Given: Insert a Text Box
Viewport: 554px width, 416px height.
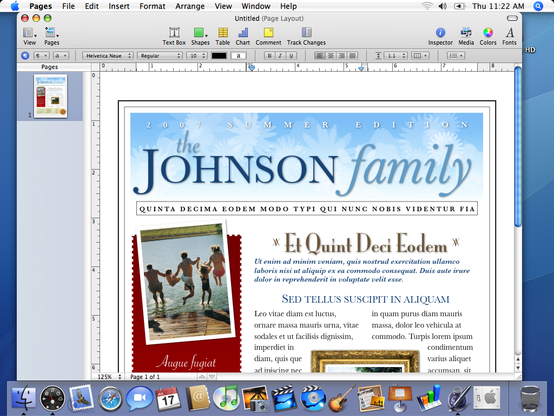Looking at the screenshot, I should coord(174,36).
